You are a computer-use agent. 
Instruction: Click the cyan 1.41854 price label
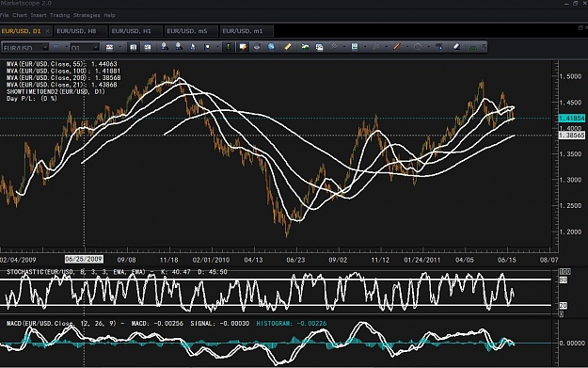(x=571, y=119)
